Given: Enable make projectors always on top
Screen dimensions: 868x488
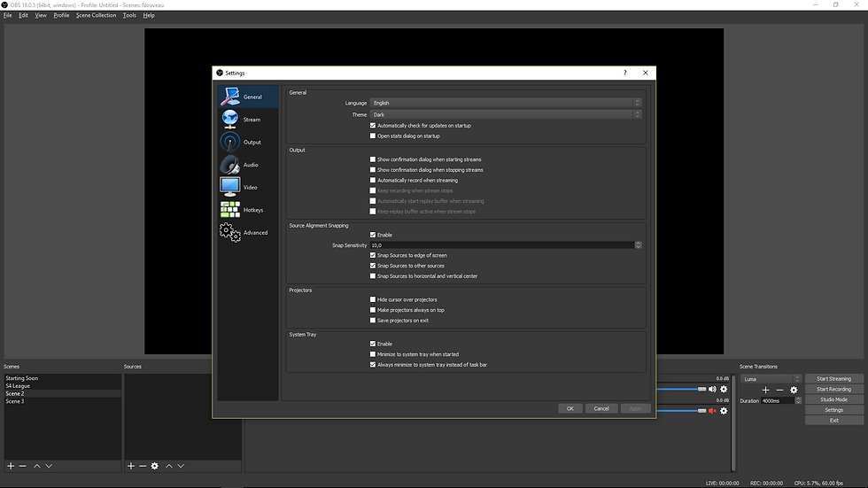Looking at the screenshot, I should click(x=373, y=310).
